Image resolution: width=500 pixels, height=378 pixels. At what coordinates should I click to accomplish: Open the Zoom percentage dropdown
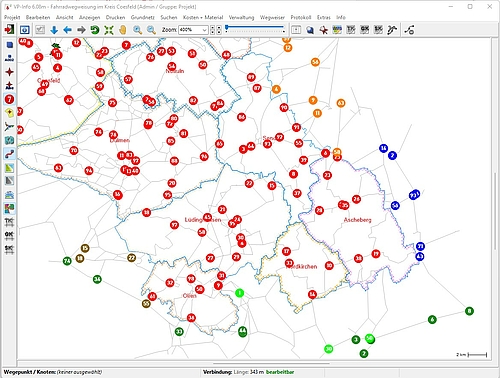pos(193,30)
